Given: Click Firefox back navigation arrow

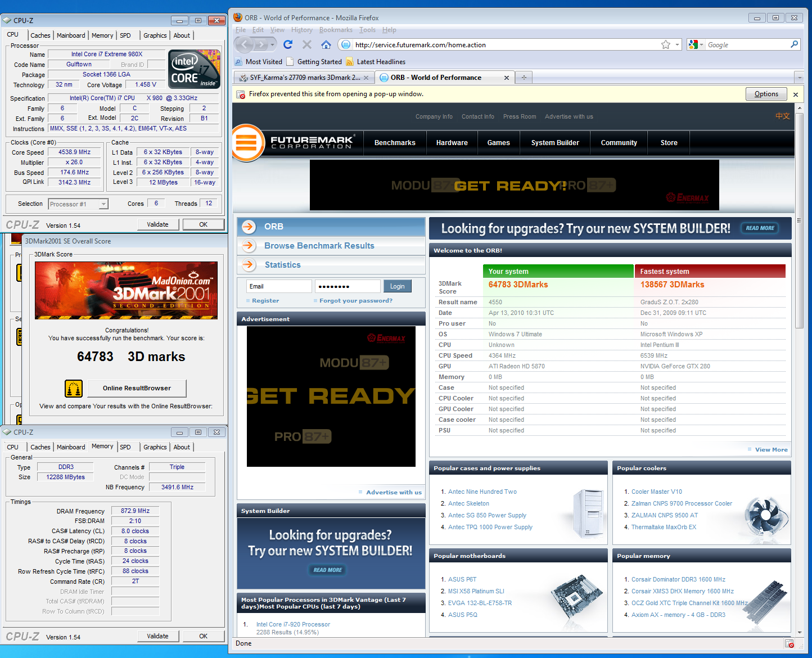Looking at the screenshot, I should point(244,44).
